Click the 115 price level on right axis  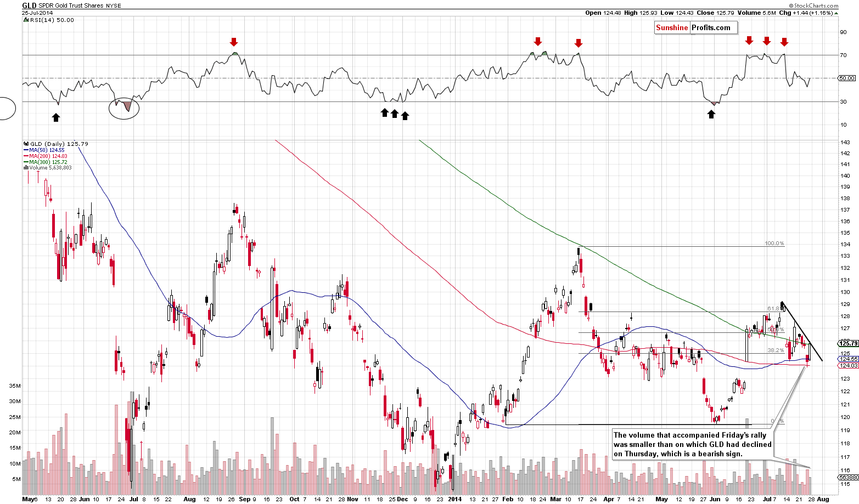(845, 484)
